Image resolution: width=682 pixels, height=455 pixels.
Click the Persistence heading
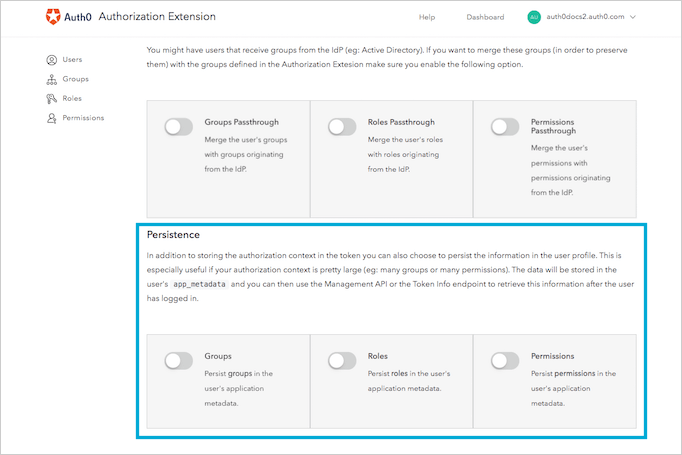coord(173,234)
